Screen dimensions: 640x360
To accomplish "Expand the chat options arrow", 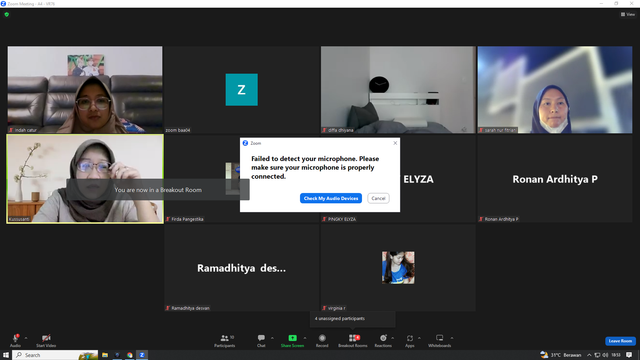I will click(272, 338).
